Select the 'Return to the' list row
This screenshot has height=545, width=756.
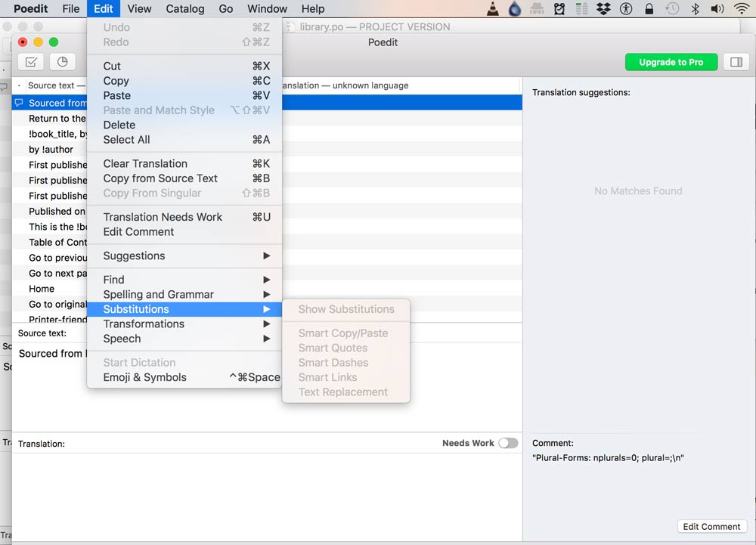(x=50, y=119)
